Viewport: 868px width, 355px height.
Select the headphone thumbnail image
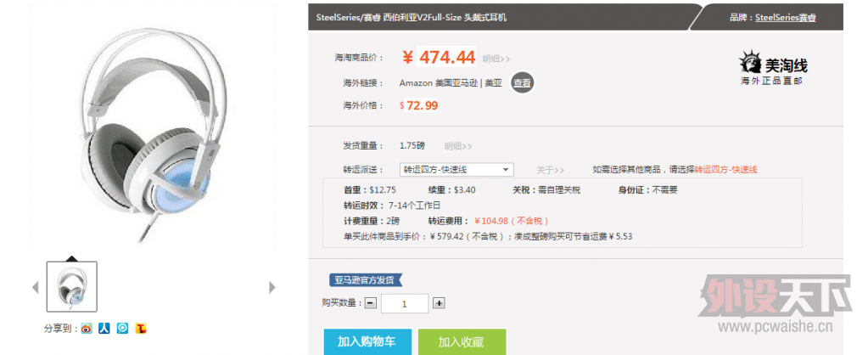point(72,286)
